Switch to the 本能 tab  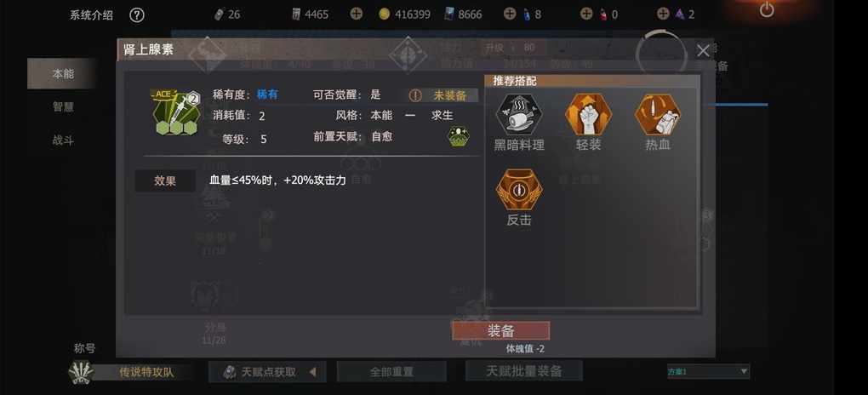pyautogui.click(x=63, y=74)
